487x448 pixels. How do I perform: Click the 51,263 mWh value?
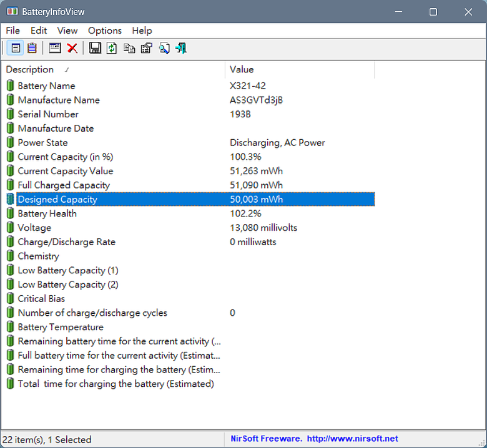256,171
